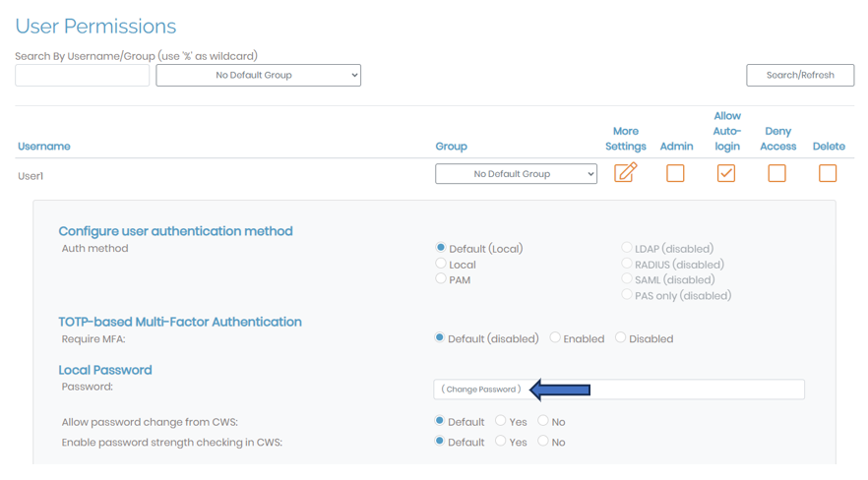
Task: Select Yes for password strength checking
Action: tap(500, 442)
